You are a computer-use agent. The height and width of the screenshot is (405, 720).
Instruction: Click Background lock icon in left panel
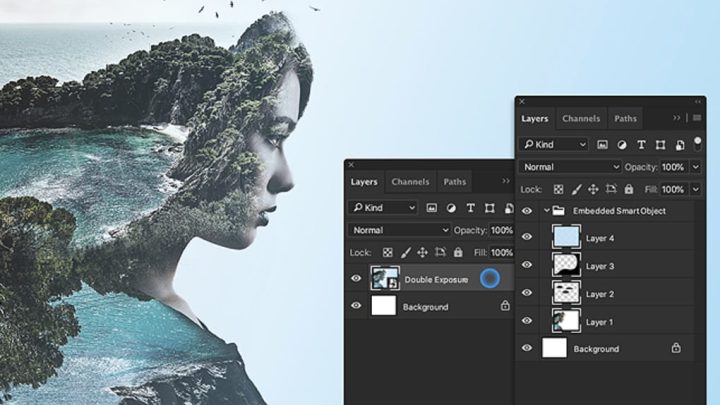click(505, 305)
